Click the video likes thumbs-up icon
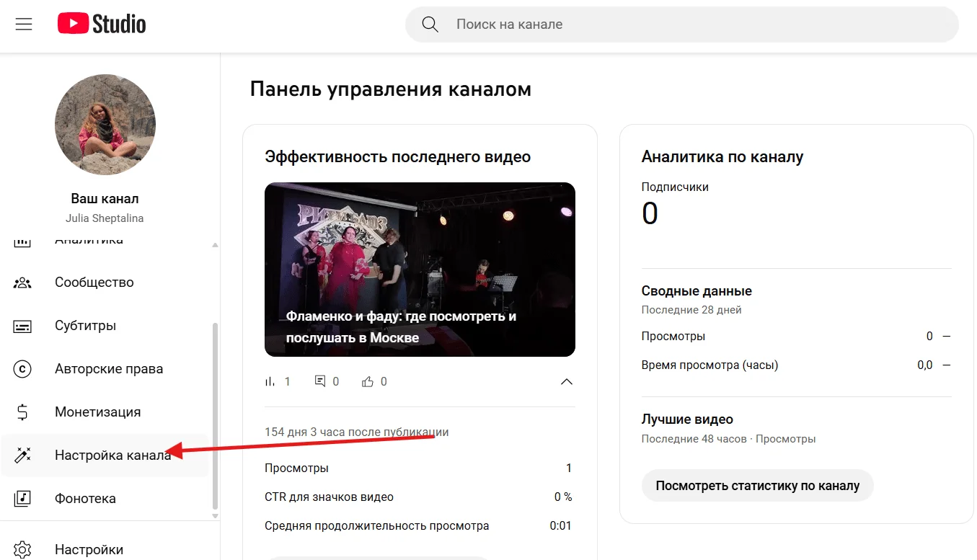Image resolution: width=977 pixels, height=560 pixels. [368, 381]
